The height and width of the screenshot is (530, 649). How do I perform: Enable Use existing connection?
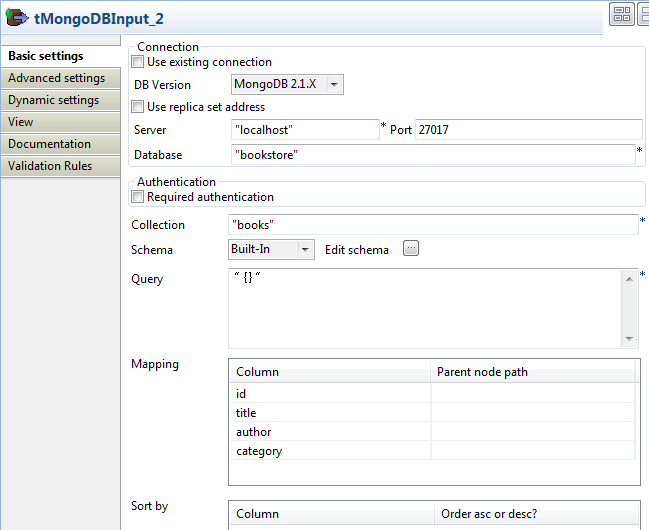[138, 62]
